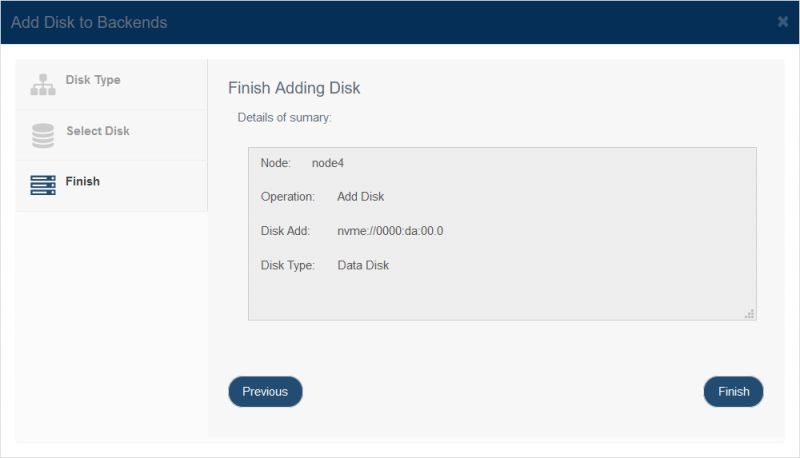Click the Operation: label
Screen dimensions: 800x458
(x=288, y=197)
